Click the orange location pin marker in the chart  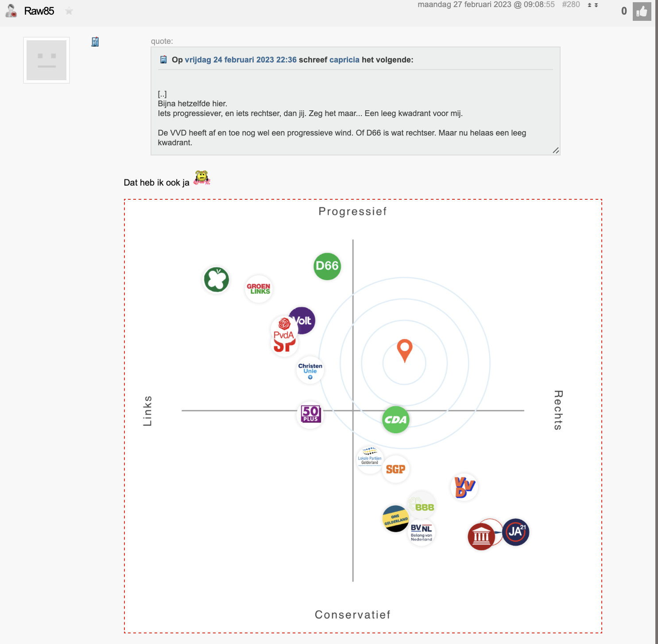pos(405,350)
